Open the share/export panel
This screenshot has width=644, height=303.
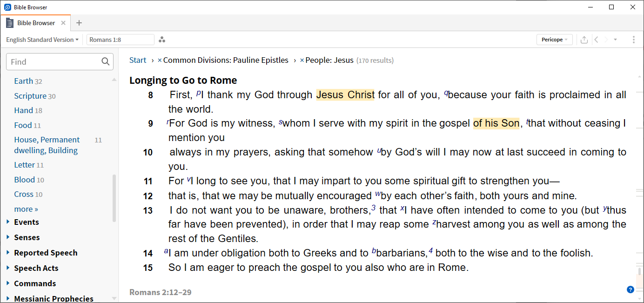pyautogui.click(x=584, y=40)
